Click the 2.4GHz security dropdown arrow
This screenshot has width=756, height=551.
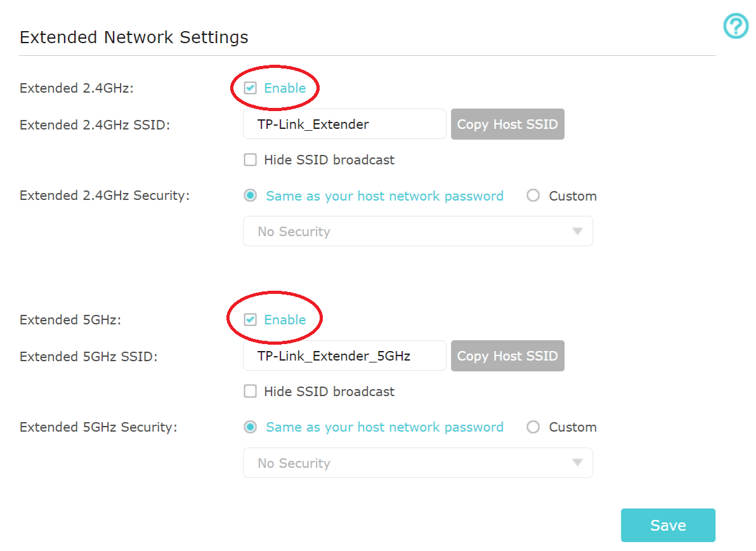click(x=577, y=232)
